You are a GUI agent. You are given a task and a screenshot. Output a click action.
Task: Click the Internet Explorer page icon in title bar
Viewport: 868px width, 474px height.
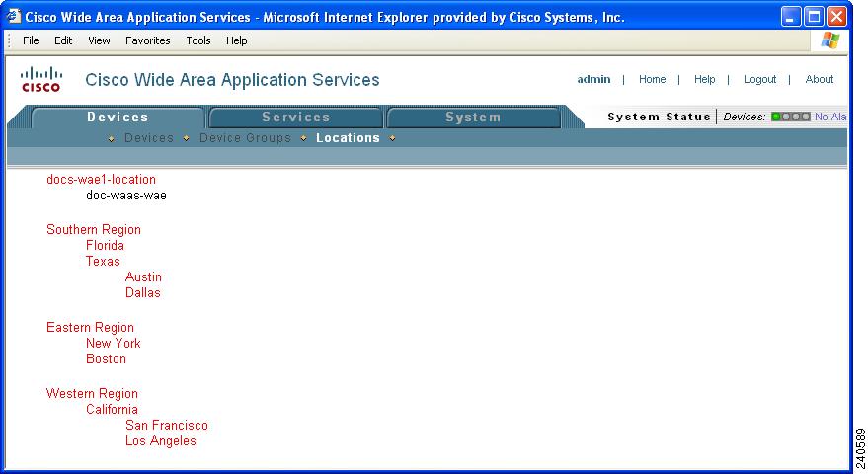(x=14, y=17)
